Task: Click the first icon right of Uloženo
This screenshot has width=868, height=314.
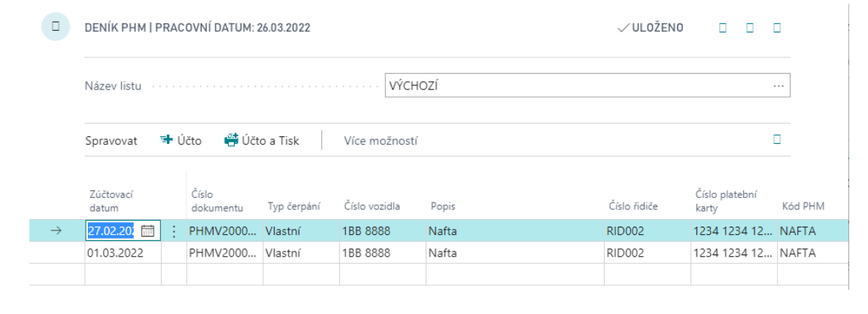Action: pos(723,28)
